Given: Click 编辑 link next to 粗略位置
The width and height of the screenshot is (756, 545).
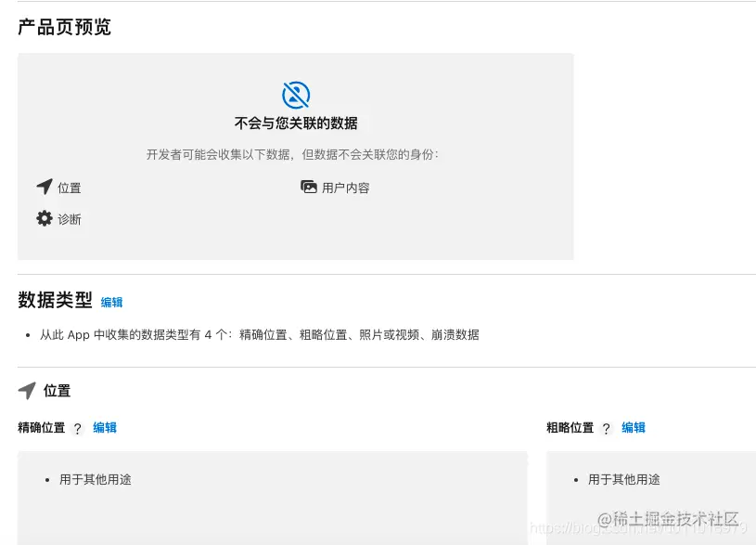Looking at the screenshot, I should [634, 428].
